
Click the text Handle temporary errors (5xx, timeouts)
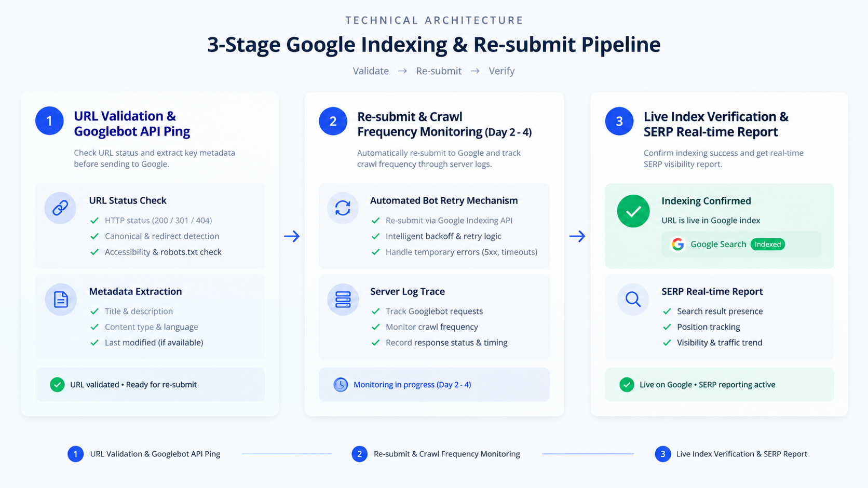pos(462,252)
